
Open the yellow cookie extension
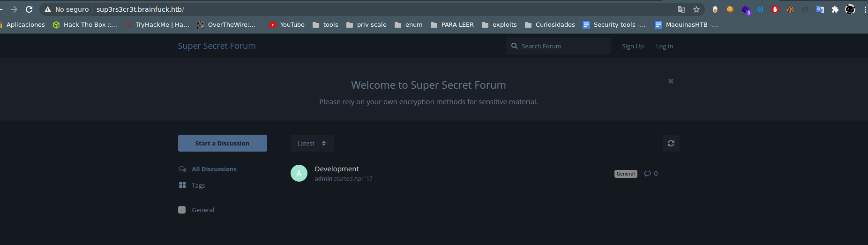point(730,9)
